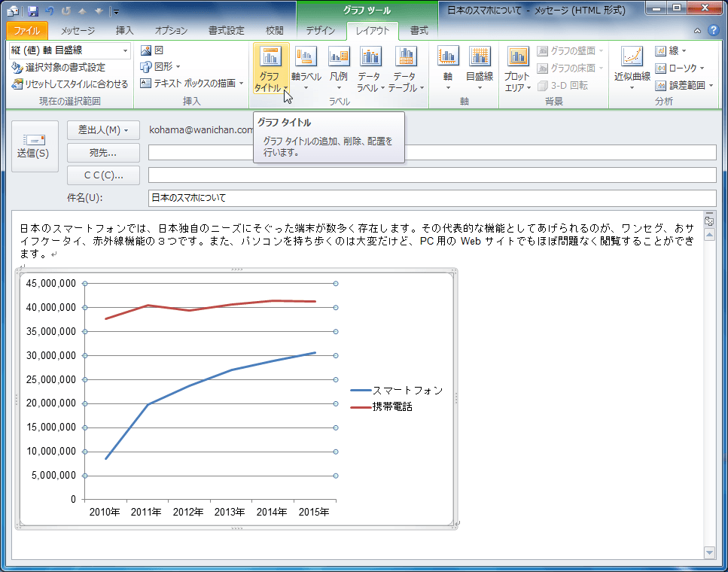Screen dimensions: 728x572
Task: Click the Undo icon in quick access toolbar
Action: click(x=50, y=11)
